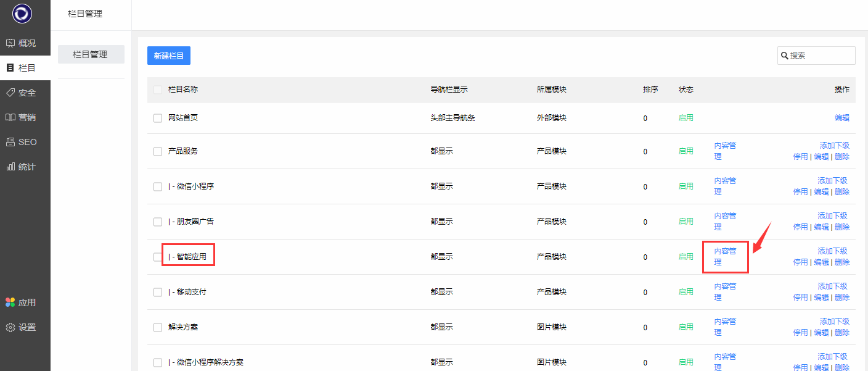The width and height of the screenshot is (868, 371).
Task: Click 添加下级 for 朋友圈广告
Action: pyautogui.click(x=832, y=216)
